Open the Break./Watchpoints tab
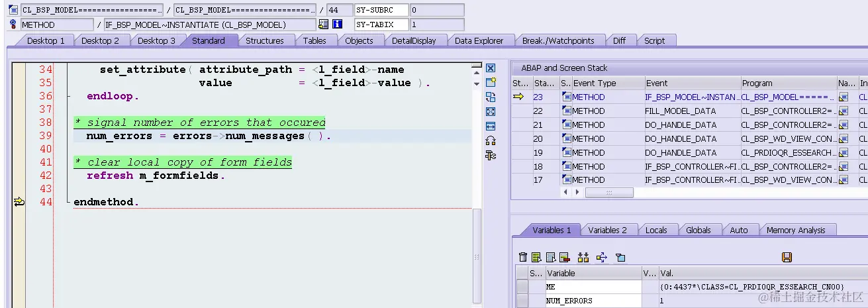This screenshot has height=308, width=868. click(x=558, y=40)
